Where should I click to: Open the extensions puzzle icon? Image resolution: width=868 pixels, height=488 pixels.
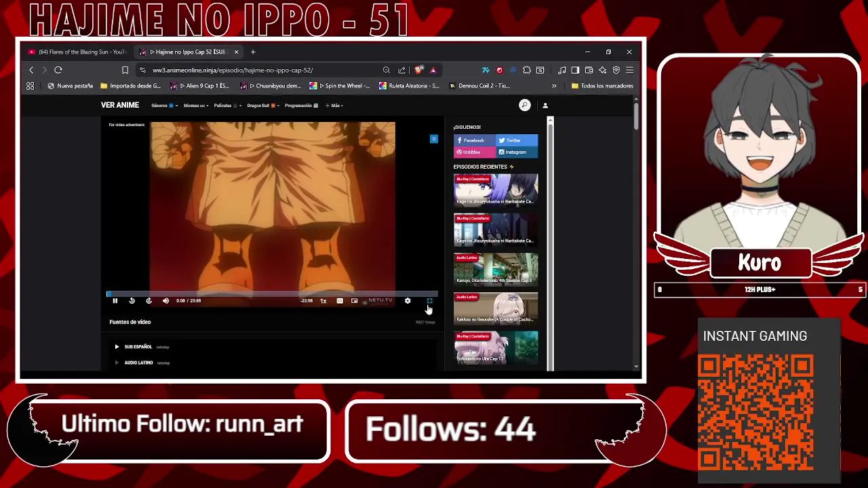(527, 70)
